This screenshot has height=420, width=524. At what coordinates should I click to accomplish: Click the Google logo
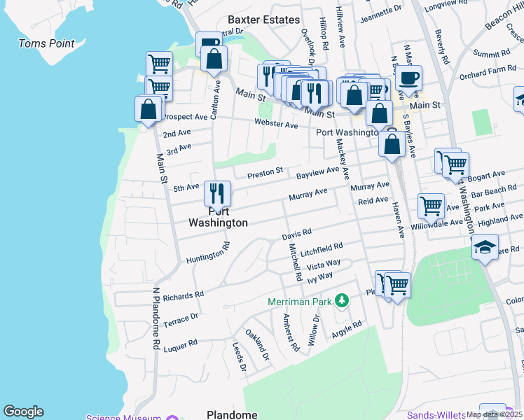(x=23, y=412)
